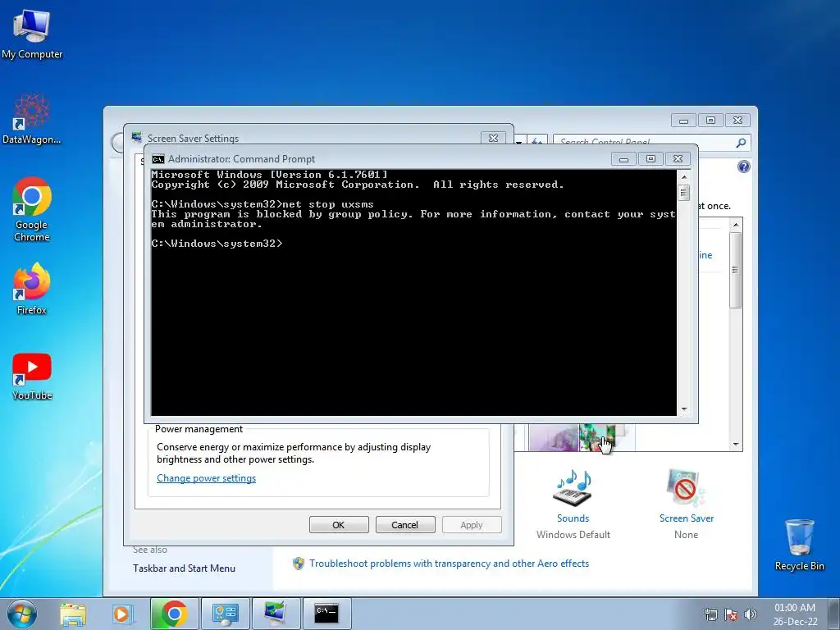Open Taskbar and Start Menu link
The width and height of the screenshot is (840, 630).
[x=184, y=568]
